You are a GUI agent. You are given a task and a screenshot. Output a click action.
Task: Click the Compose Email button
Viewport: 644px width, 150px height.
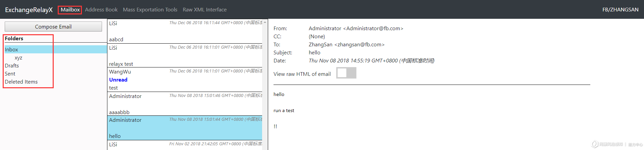(x=53, y=27)
